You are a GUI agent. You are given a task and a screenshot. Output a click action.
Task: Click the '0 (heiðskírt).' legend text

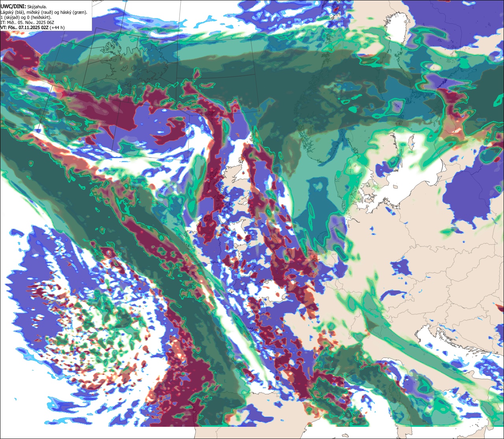tap(39, 18)
